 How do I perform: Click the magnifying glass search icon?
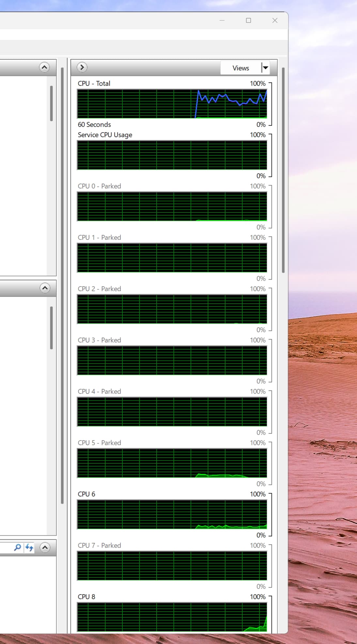[x=18, y=548]
